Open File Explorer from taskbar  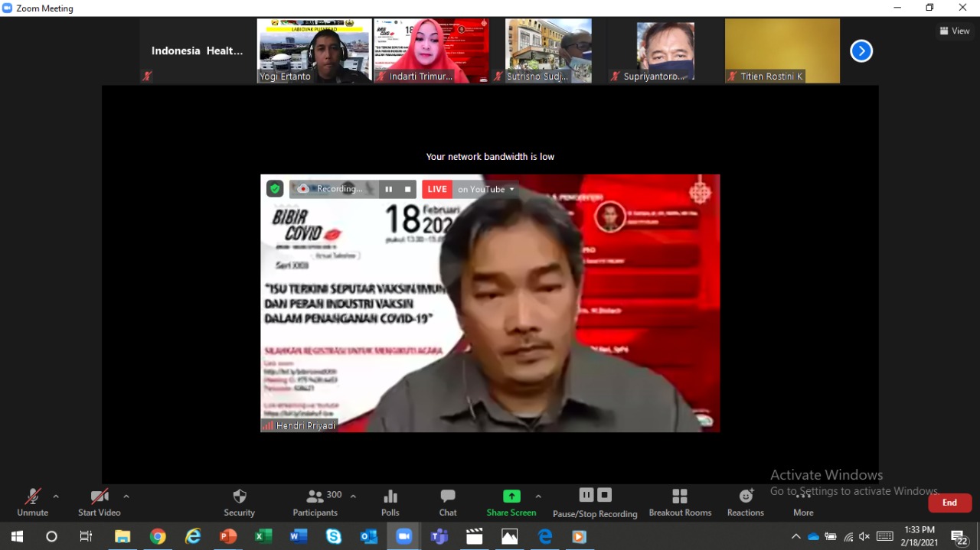pos(122,536)
